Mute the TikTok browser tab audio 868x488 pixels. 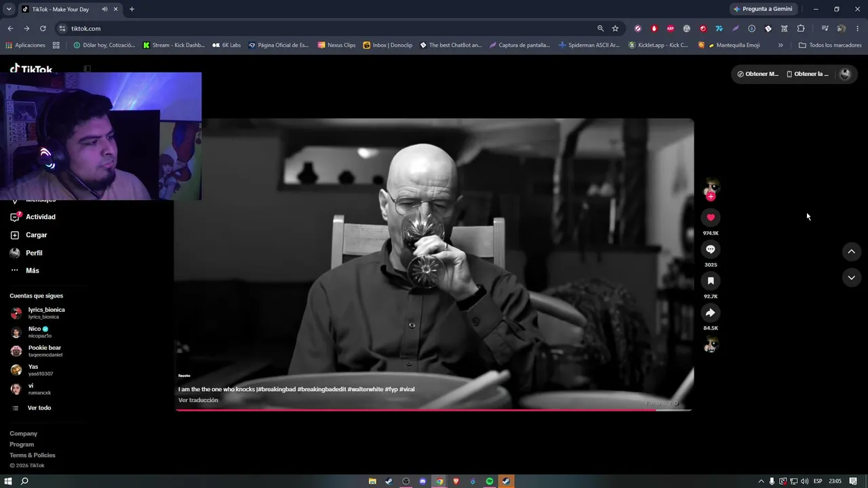tap(105, 9)
